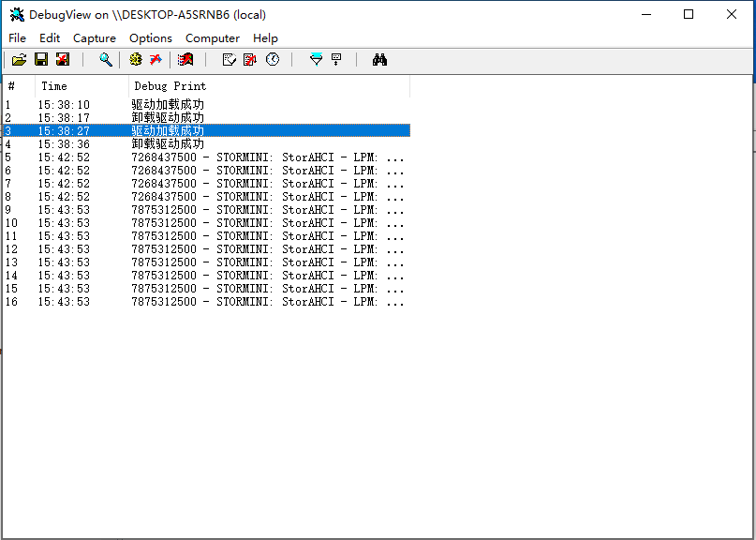
Task: Toggle the clock time format icon
Action: tap(273, 59)
